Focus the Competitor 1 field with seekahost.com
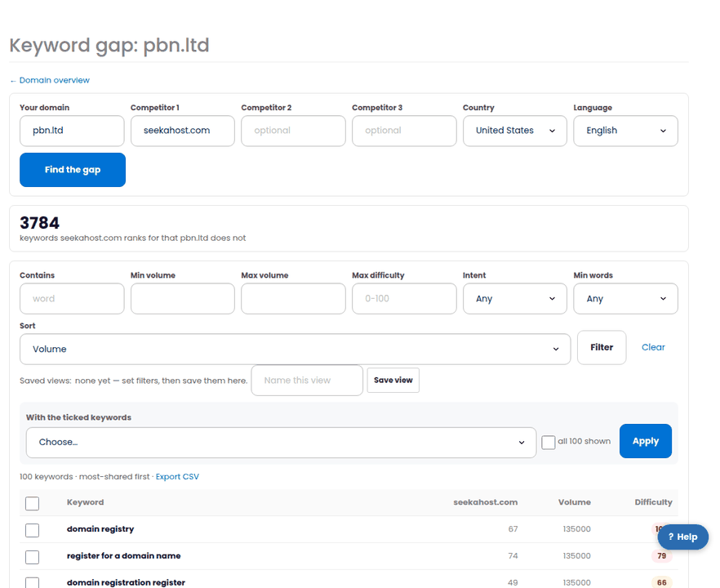The width and height of the screenshot is (720, 588). pyautogui.click(x=183, y=131)
